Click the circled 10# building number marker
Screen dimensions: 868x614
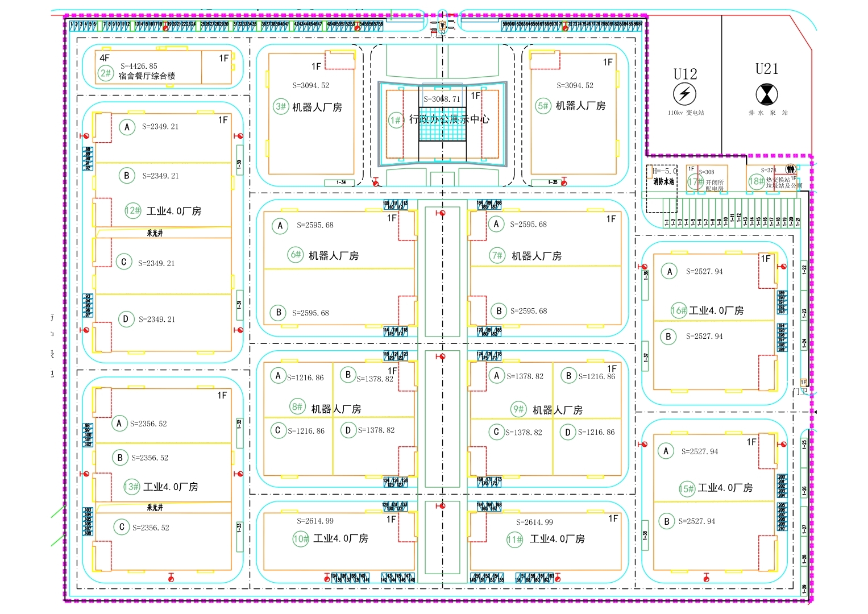301,538
